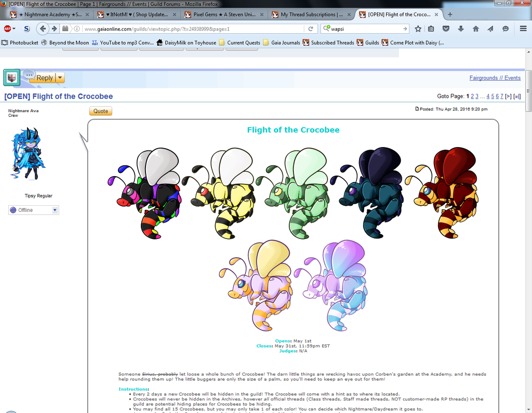Click the blue S extension icon
Image resolution: width=532 pixels, height=413 pixels.
(27, 29)
